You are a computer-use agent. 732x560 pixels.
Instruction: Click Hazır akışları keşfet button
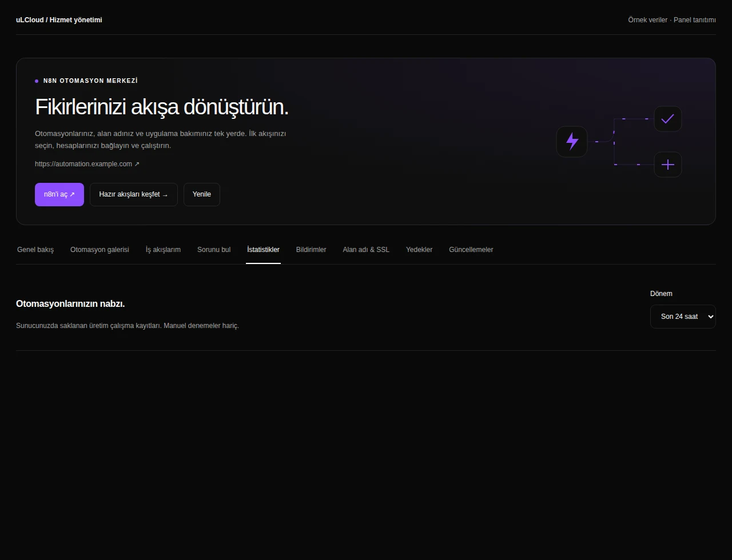(134, 194)
